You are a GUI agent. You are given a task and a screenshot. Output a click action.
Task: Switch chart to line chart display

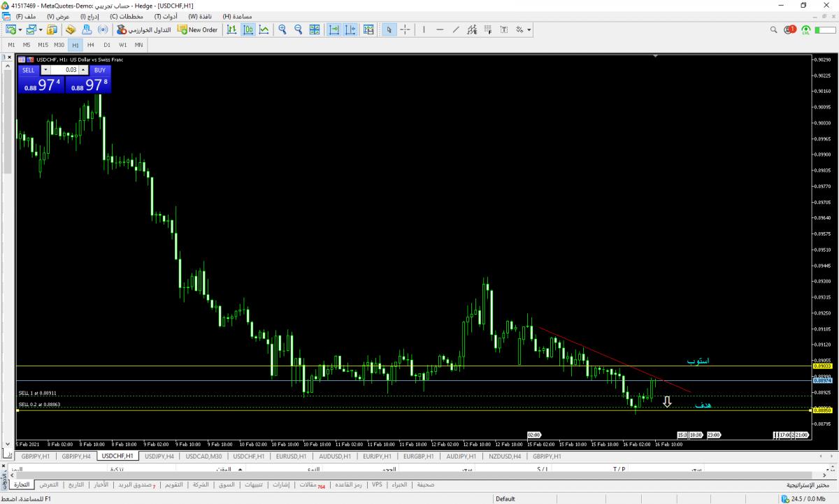264,29
